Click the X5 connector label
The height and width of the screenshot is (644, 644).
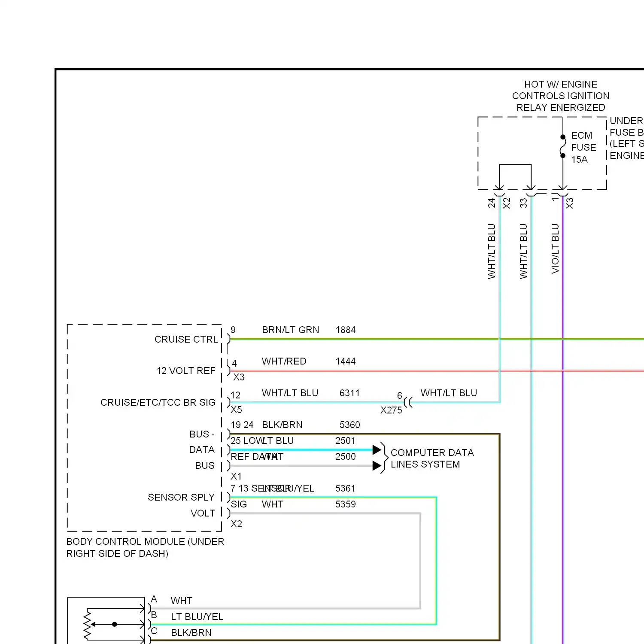pos(236,410)
